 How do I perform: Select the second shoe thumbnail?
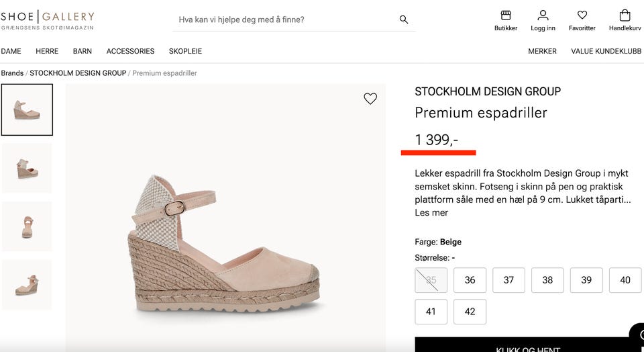coord(27,168)
